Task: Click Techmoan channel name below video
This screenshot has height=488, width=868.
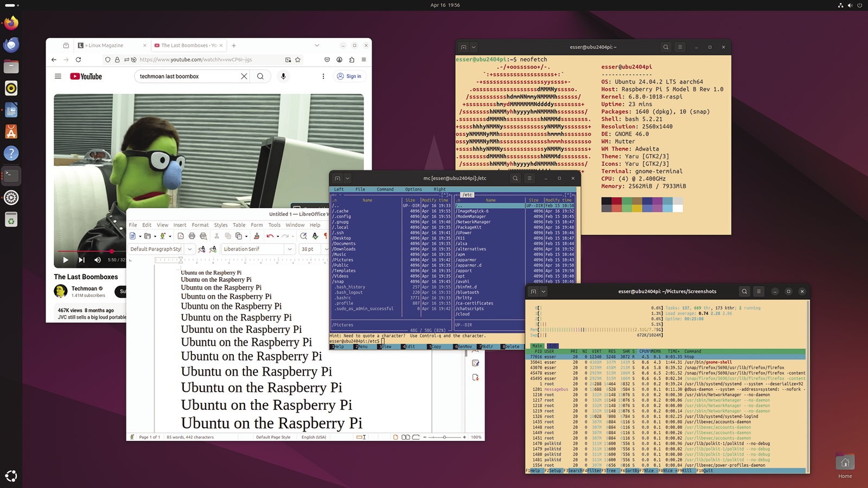Action: click(84, 288)
